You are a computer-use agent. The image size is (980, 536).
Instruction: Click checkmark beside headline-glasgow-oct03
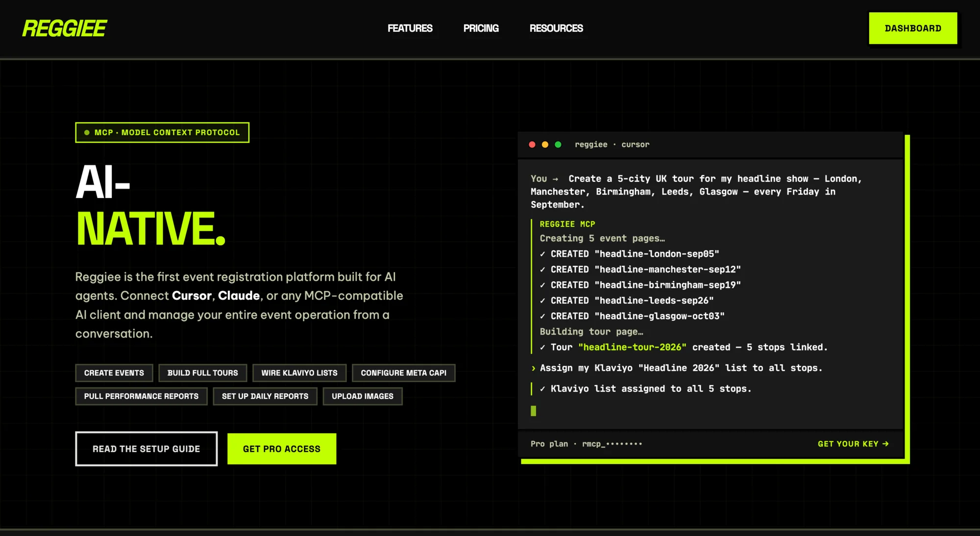[542, 317]
